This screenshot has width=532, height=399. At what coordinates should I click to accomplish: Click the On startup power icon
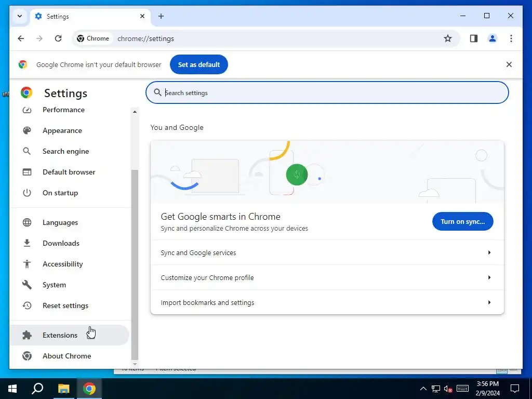[27, 193]
